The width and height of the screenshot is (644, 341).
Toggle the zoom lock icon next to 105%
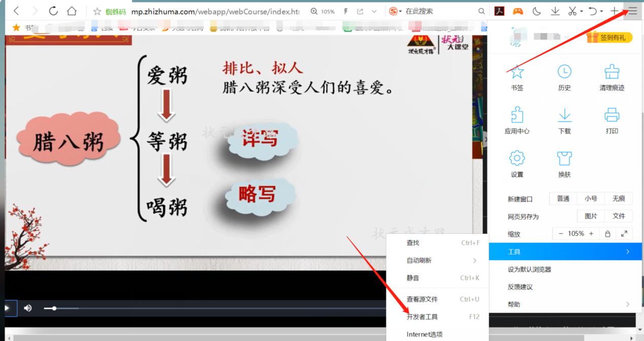click(x=607, y=233)
